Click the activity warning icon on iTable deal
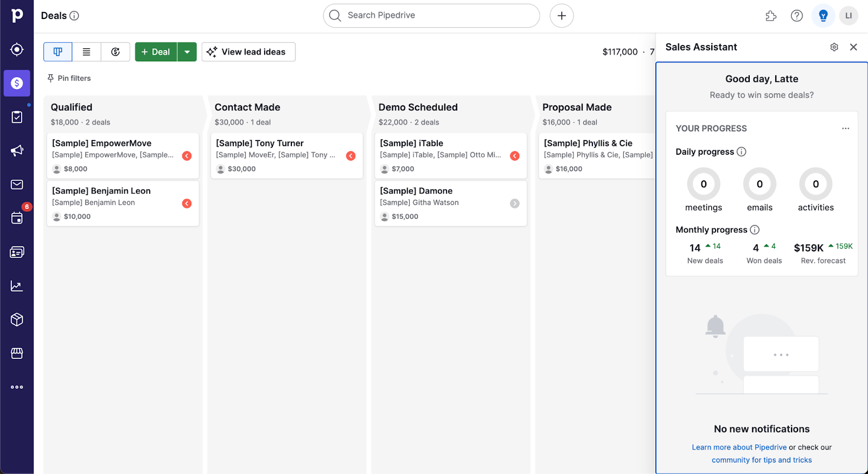 (515, 156)
